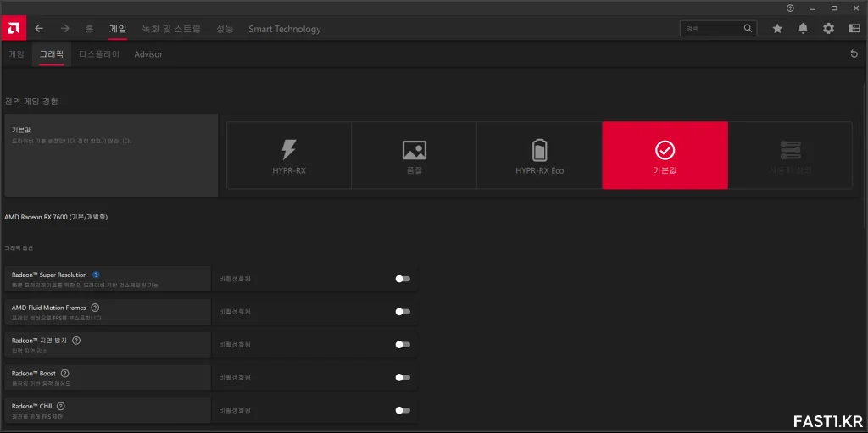The image size is (868, 433).
Task: Select the HYPR-RX Eco profile
Action: click(539, 156)
